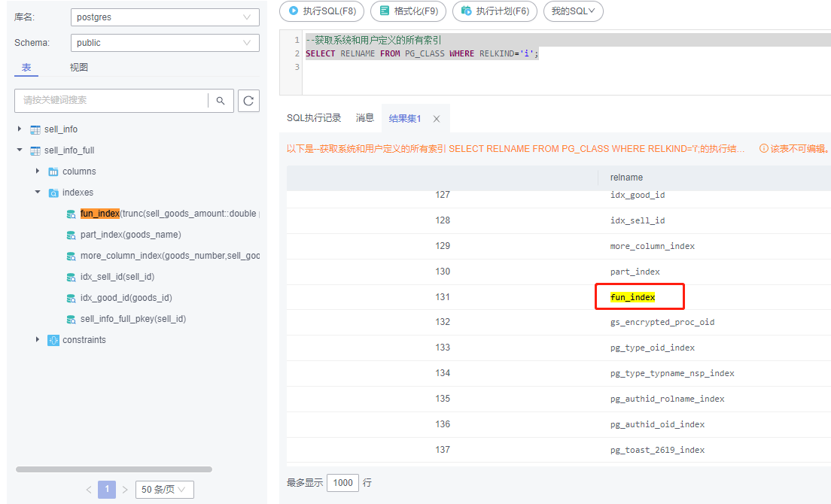Select the constraints tree label
Image resolution: width=831 pixels, height=504 pixels.
click(x=84, y=340)
